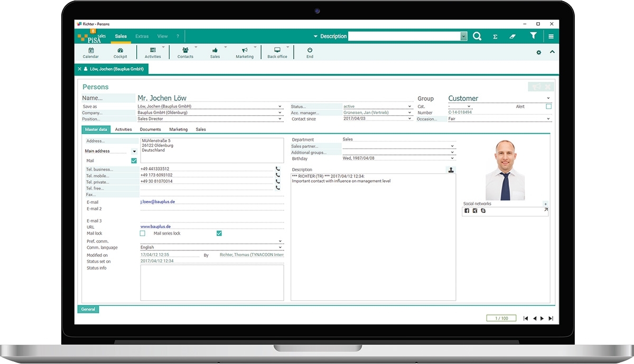
Task: Click the End power icon
Action: (310, 52)
